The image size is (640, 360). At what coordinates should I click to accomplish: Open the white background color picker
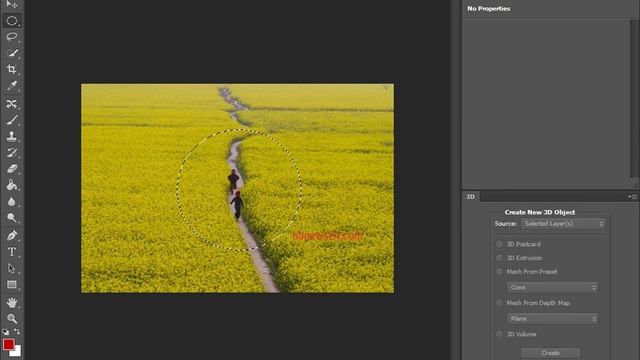(17, 352)
